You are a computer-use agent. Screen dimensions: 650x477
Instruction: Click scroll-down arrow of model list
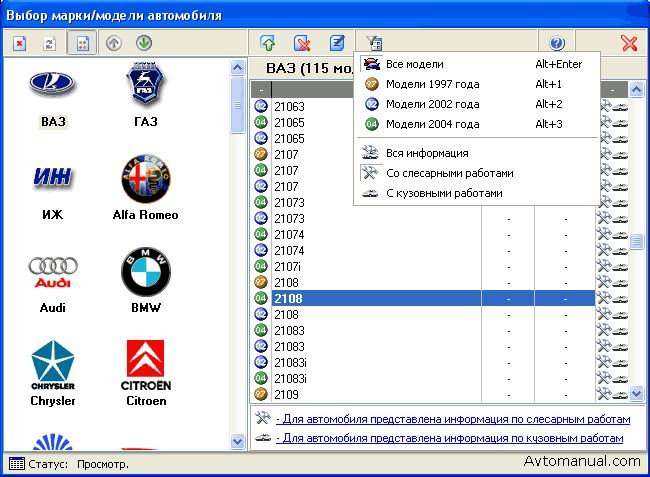[x=636, y=392]
